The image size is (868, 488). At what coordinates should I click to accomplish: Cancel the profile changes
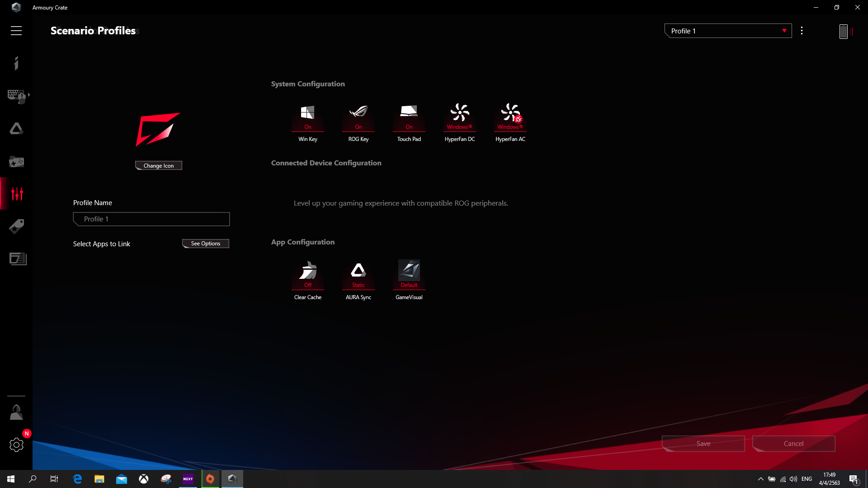[794, 444]
